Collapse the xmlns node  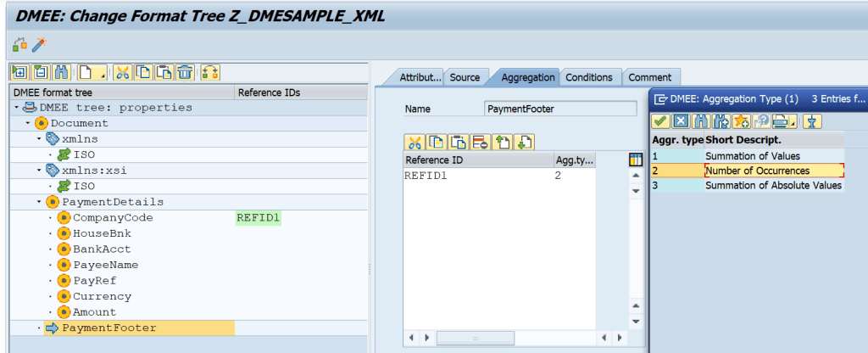[x=39, y=139]
